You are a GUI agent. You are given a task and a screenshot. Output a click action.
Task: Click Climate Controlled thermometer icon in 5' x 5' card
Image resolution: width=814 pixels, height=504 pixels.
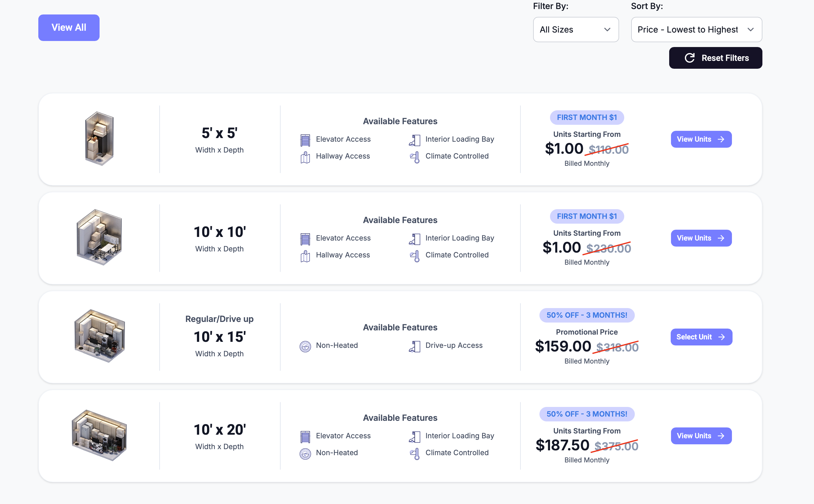pos(414,157)
